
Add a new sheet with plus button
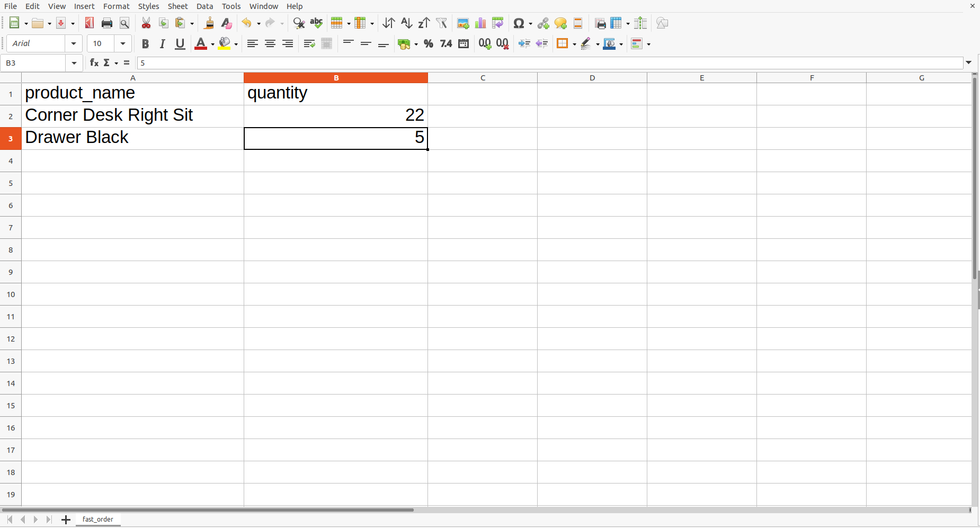click(x=66, y=520)
